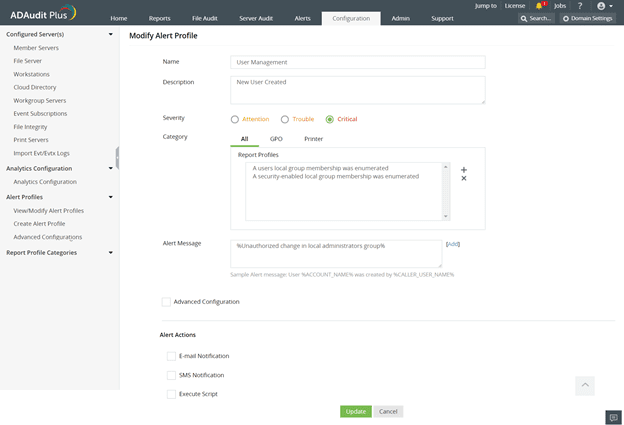Open Domain Settings gear button
Image resolution: width=624 pixels, height=425 pixels.
(x=587, y=18)
